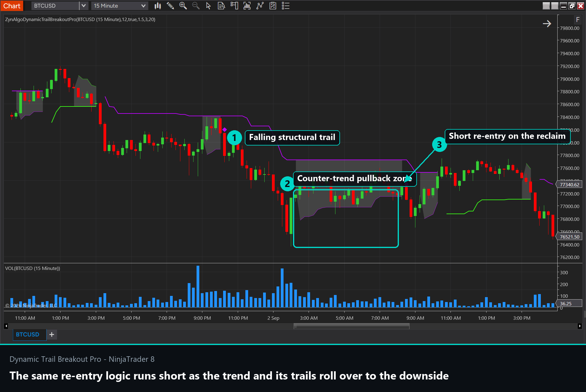Screen dimensions: 586x392
Task: Click the zoom in magnifier
Action: tap(183, 6)
